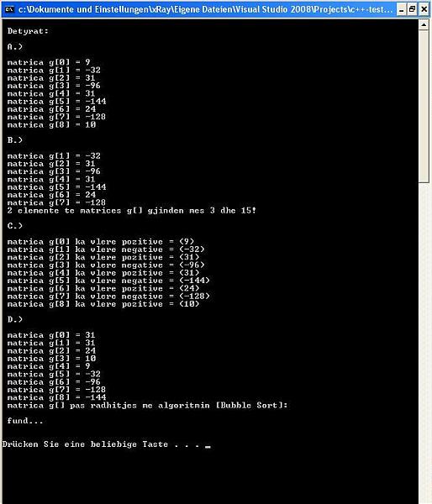Image resolution: width=432 pixels, height=504 pixels.
Task: Click the scrollbar track below the thumb
Action: pyautogui.click(x=424, y=344)
